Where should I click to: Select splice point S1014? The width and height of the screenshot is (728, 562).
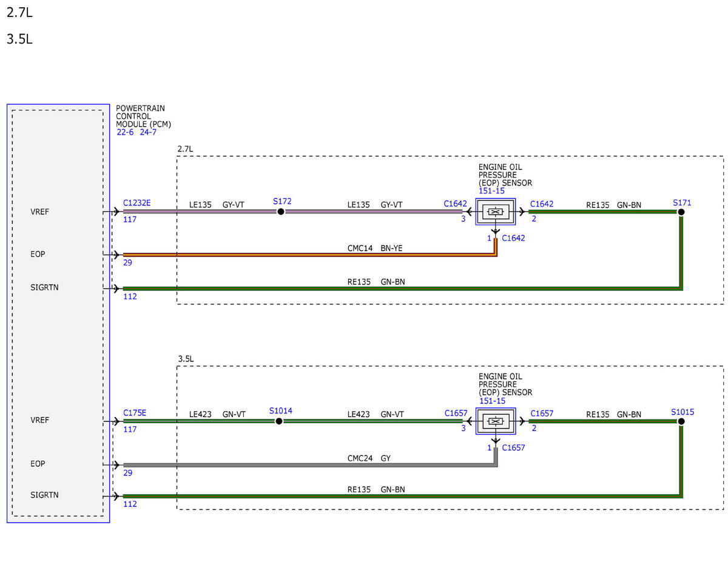pos(279,421)
